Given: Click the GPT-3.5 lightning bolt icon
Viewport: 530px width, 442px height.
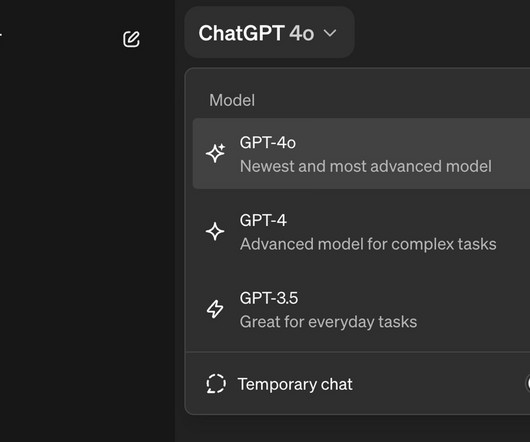Looking at the screenshot, I should pyautogui.click(x=215, y=309).
